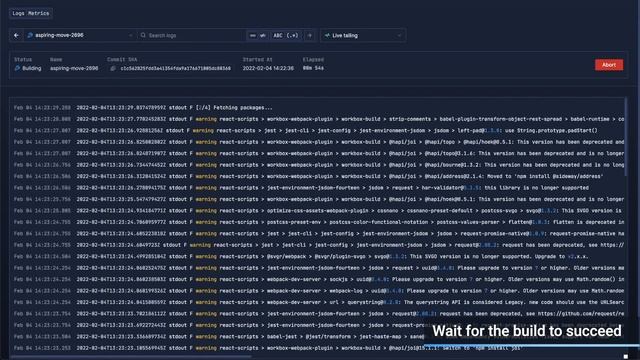Select the Fetching packages log line

[318, 108]
